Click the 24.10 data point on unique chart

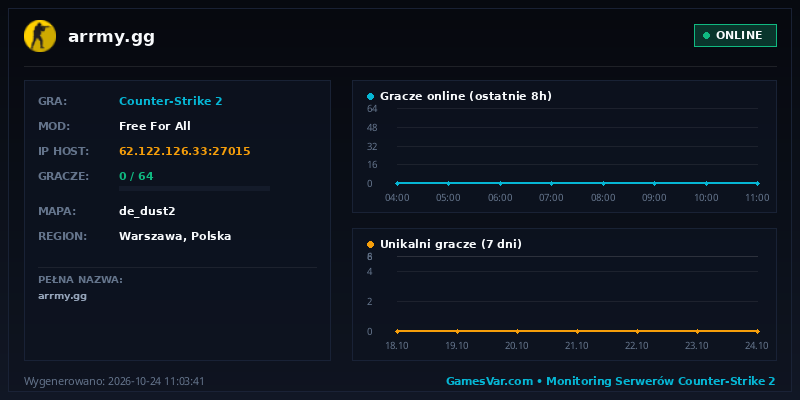(758, 331)
